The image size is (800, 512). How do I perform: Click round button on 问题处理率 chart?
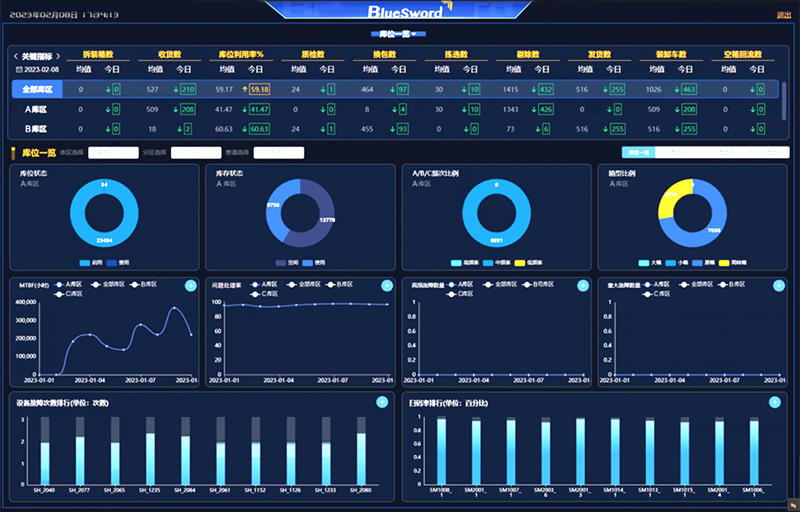click(x=386, y=286)
